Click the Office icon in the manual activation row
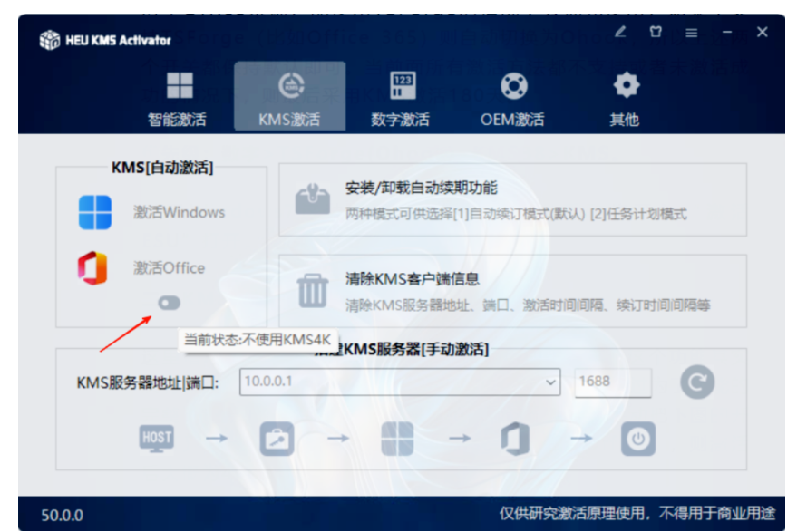 coord(515,438)
